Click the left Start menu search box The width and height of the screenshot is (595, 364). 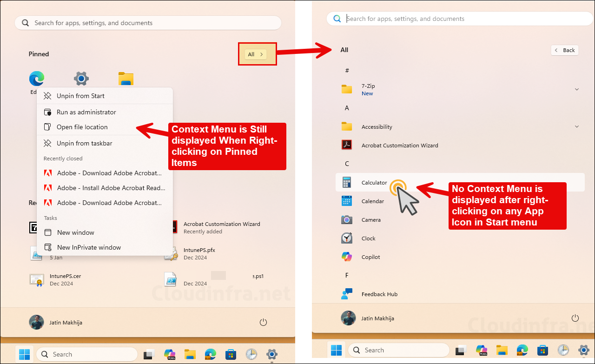[148, 23]
